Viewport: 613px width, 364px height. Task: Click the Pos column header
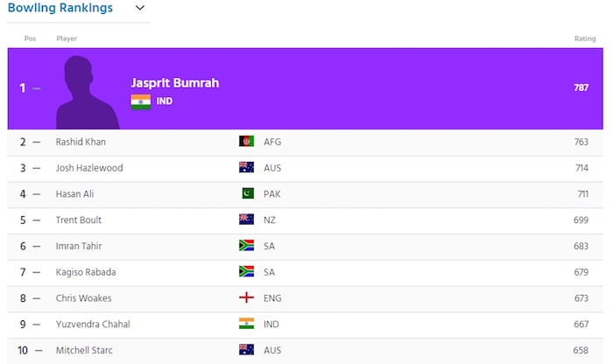point(31,38)
